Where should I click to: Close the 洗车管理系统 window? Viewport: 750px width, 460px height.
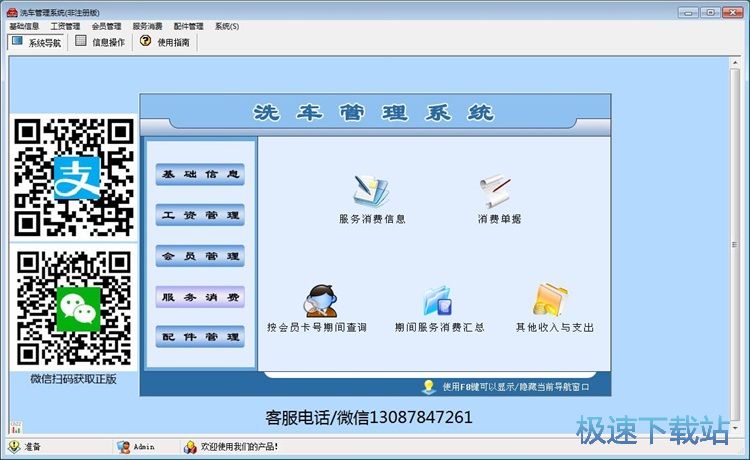coord(733,12)
